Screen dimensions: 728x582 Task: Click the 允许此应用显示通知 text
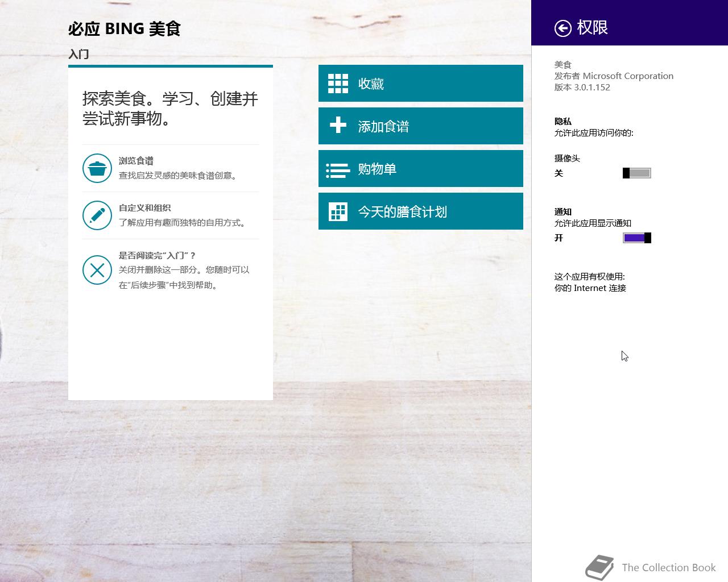(x=593, y=223)
